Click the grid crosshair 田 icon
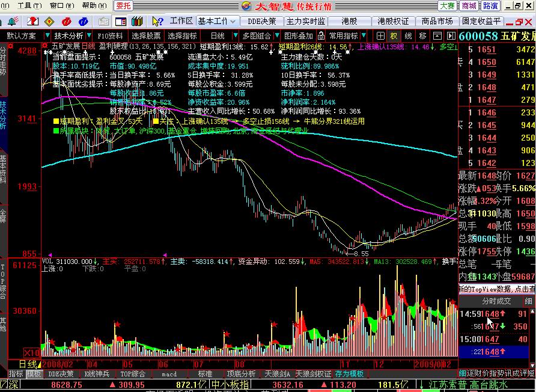This screenshot has height=392, width=536. 380,35
